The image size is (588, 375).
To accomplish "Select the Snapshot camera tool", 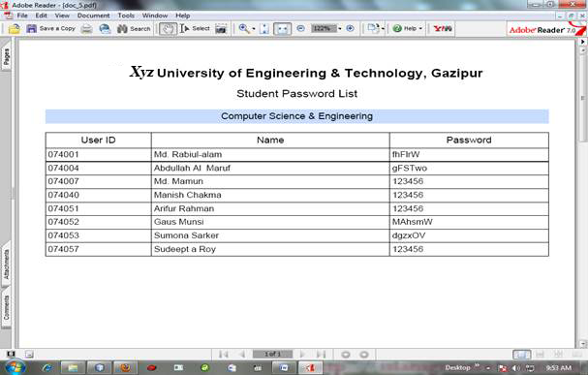I will coord(221,29).
